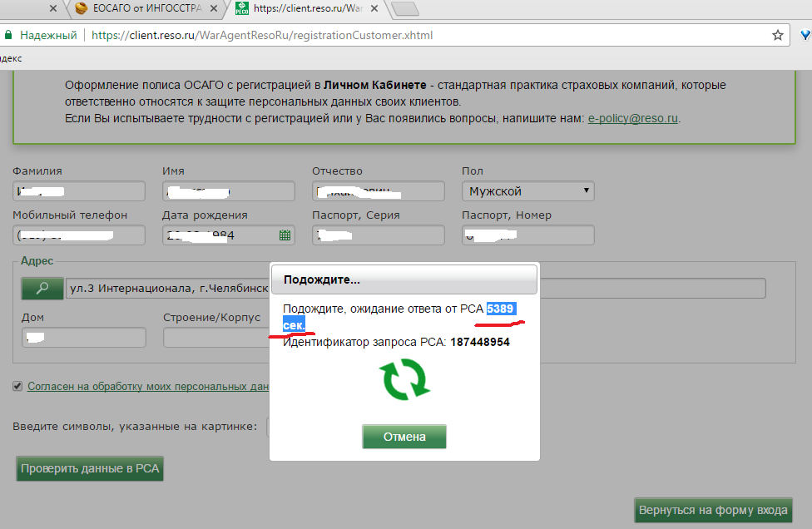Click the browser URL address bar
Viewport: 812px width, 529px height.
coord(416,36)
